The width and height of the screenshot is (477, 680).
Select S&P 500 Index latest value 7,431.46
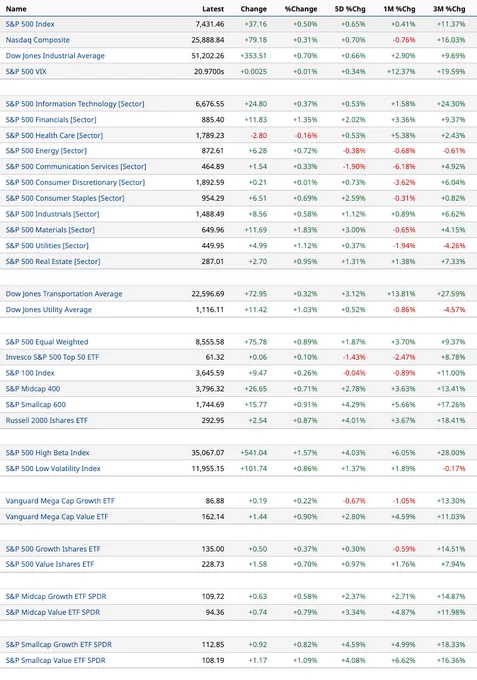point(210,24)
